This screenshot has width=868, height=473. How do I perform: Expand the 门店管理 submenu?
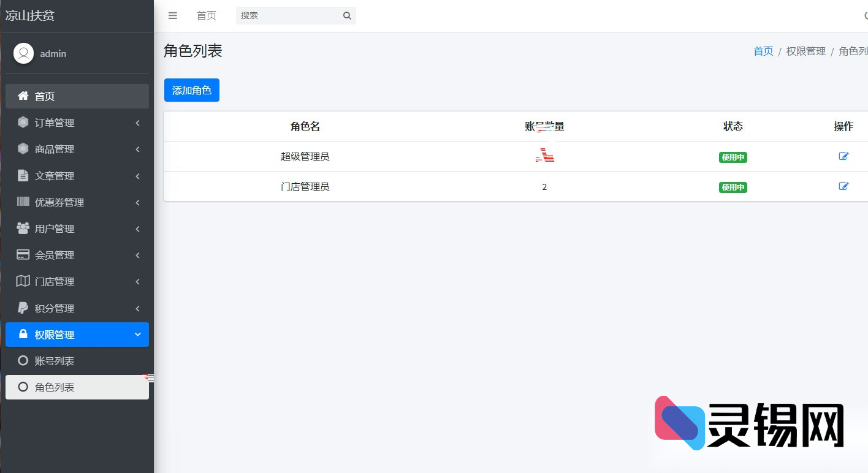coord(77,281)
